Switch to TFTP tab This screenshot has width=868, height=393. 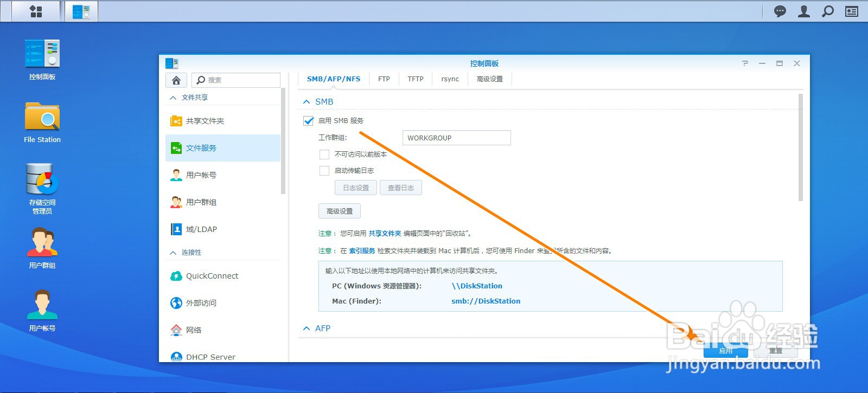pyautogui.click(x=416, y=79)
